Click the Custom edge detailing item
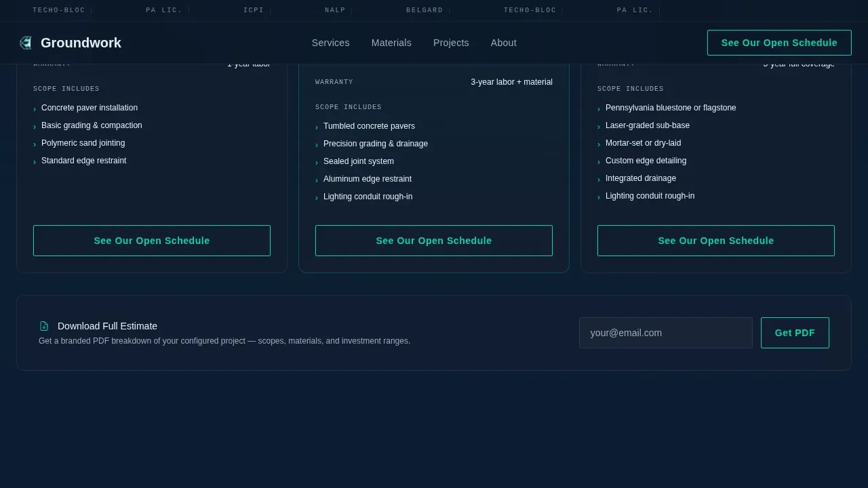 (x=646, y=161)
